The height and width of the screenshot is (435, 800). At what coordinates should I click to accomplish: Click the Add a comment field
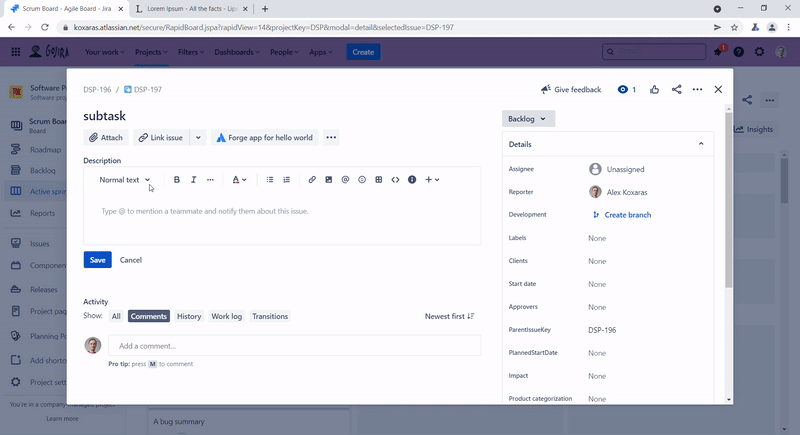click(294, 346)
